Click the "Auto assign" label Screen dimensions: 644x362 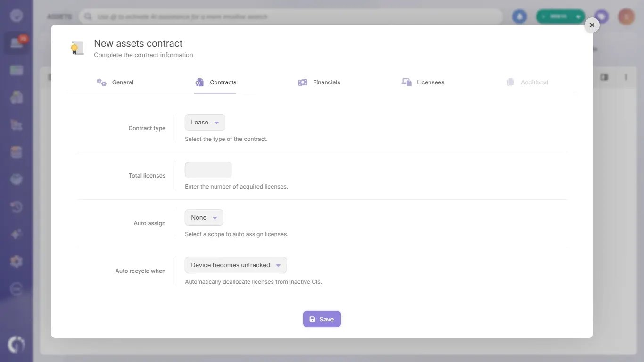pyautogui.click(x=149, y=223)
